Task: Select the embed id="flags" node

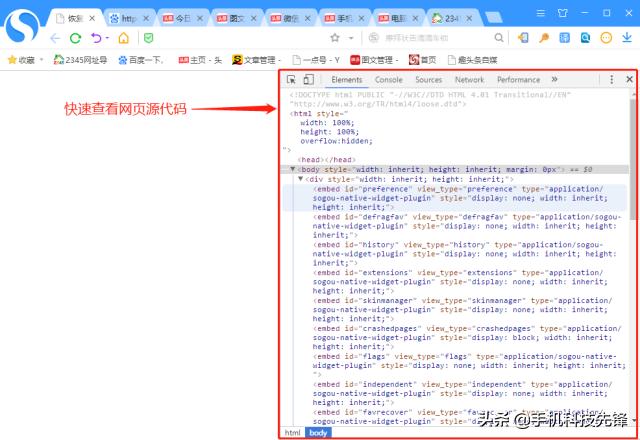Action: tap(469, 365)
